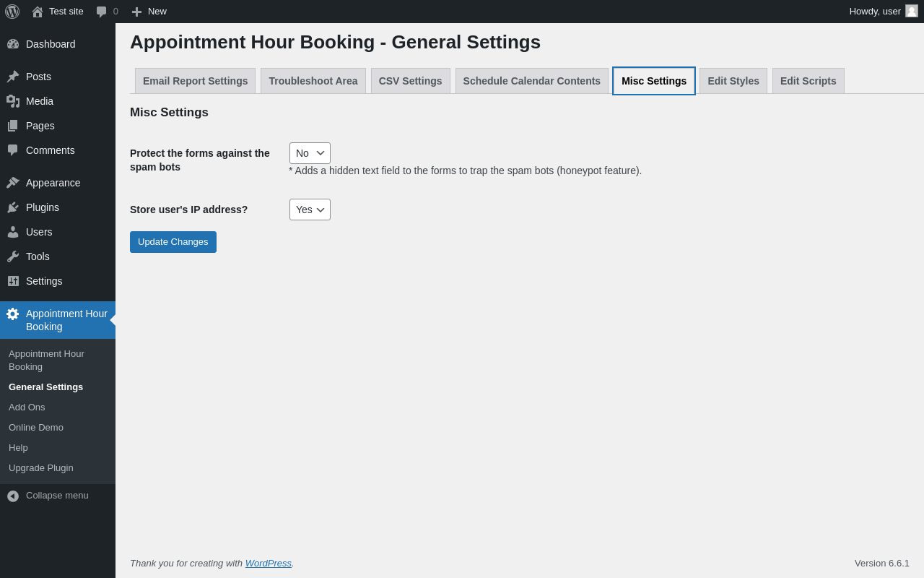Open the CSV Settings tab
The image size is (924, 578).
point(410,81)
